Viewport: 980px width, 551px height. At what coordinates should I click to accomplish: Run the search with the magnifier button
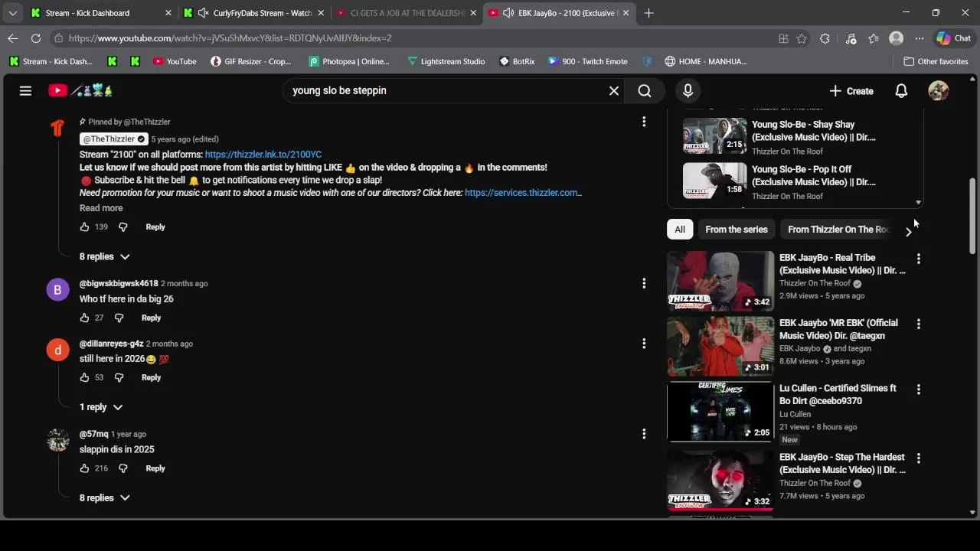point(645,90)
